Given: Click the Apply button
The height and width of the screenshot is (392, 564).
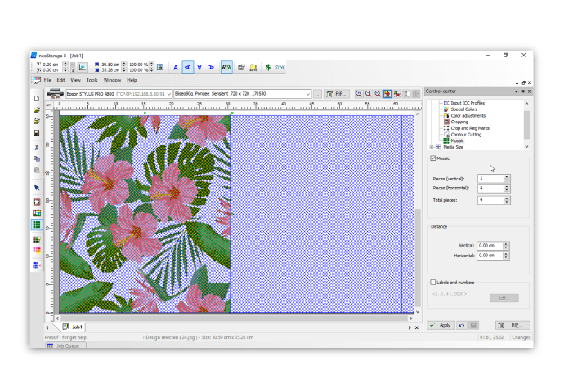Looking at the screenshot, I should coord(441,326).
